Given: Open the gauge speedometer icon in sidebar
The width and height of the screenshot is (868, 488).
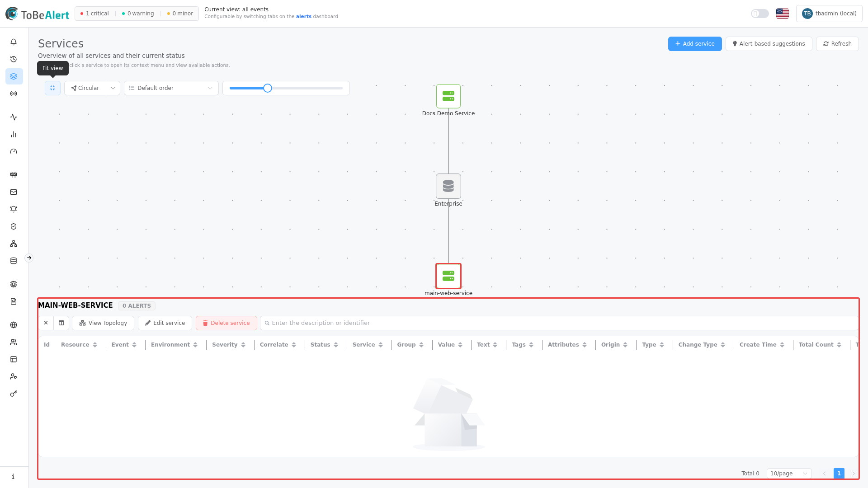Looking at the screenshot, I should (14, 151).
